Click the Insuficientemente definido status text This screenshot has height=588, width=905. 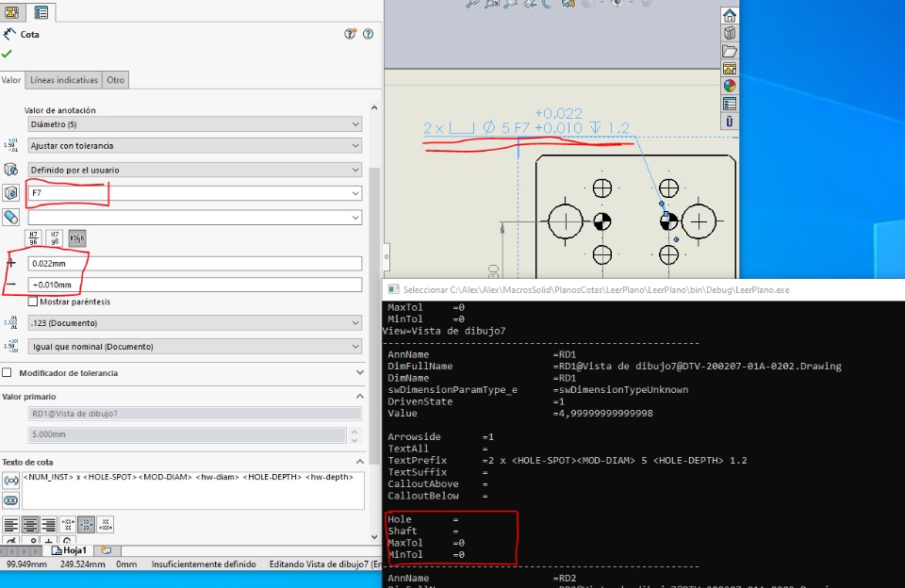click(204, 564)
